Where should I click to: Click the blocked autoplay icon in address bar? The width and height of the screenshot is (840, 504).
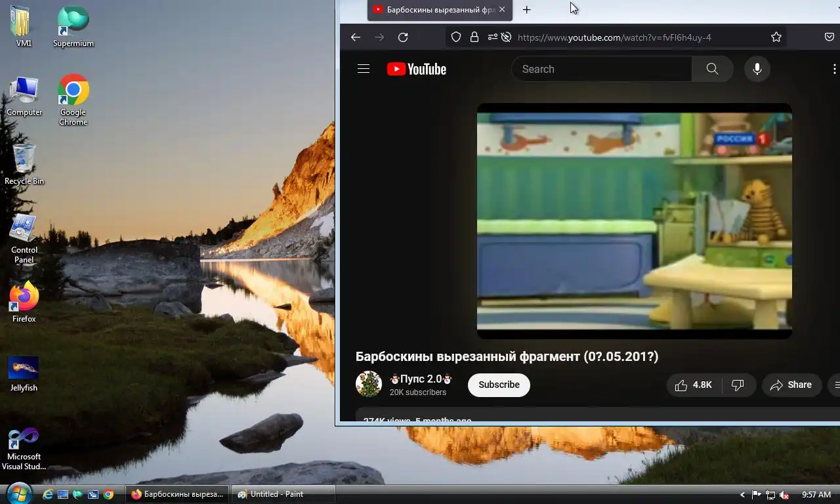click(506, 37)
